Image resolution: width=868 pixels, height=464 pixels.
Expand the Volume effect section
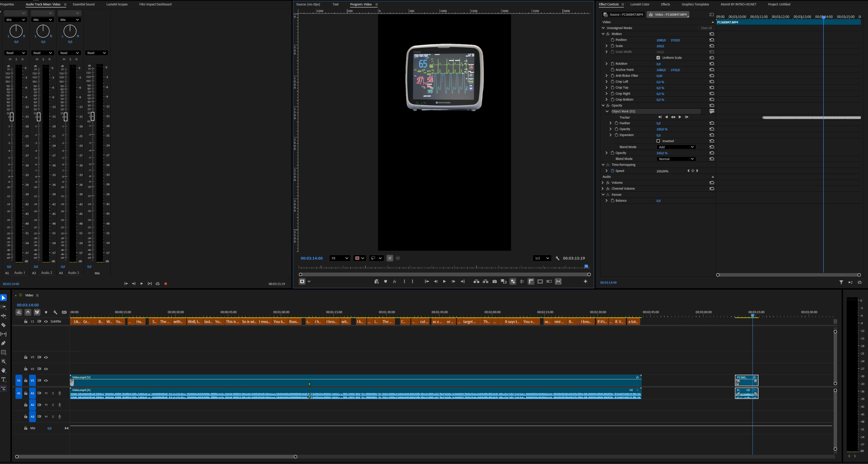(x=603, y=183)
